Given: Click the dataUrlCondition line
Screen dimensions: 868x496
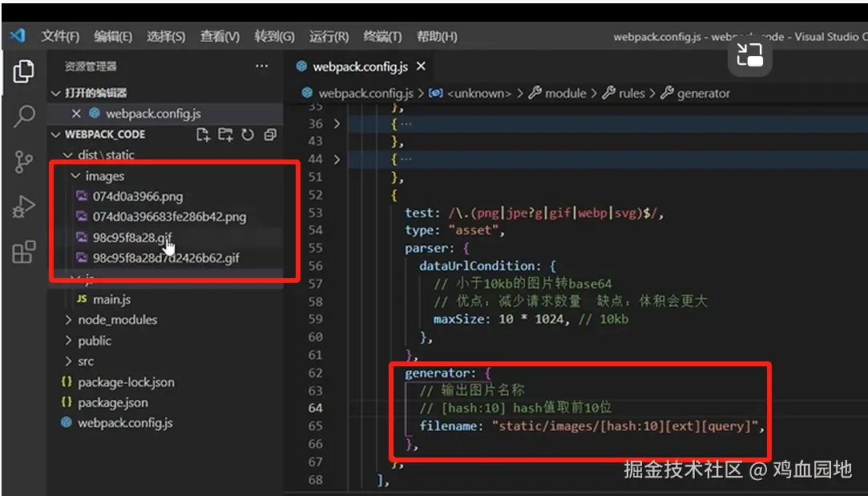Looking at the screenshot, I should click(x=487, y=266).
